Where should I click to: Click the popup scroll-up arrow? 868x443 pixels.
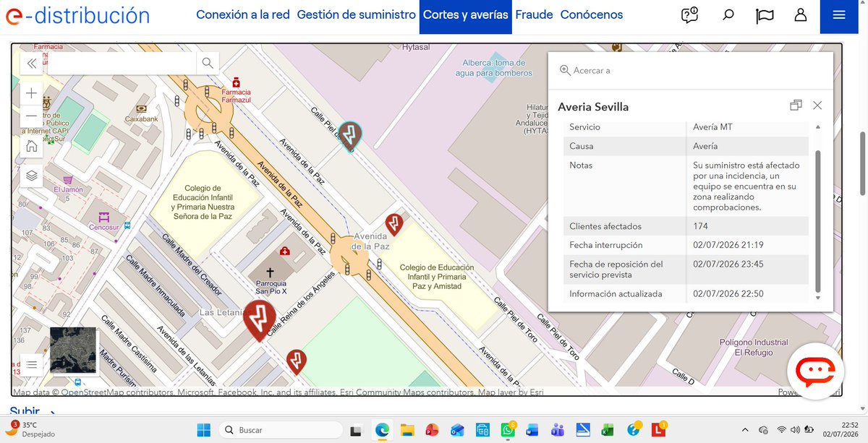[818, 127]
